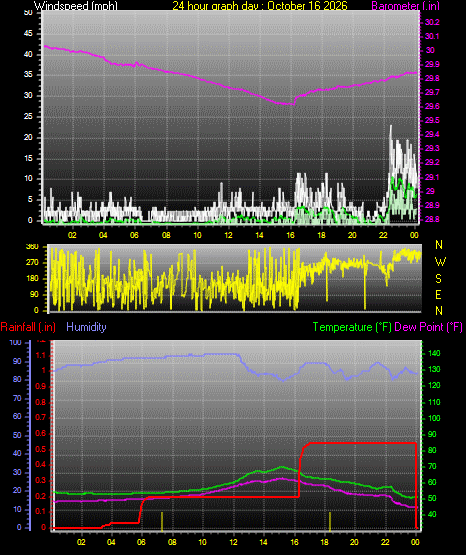Image resolution: width=466 pixels, height=555 pixels.
Task: Click the magenta "Dew Point (°F)" legend label
Action: pyautogui.click(x=428, y=327)
